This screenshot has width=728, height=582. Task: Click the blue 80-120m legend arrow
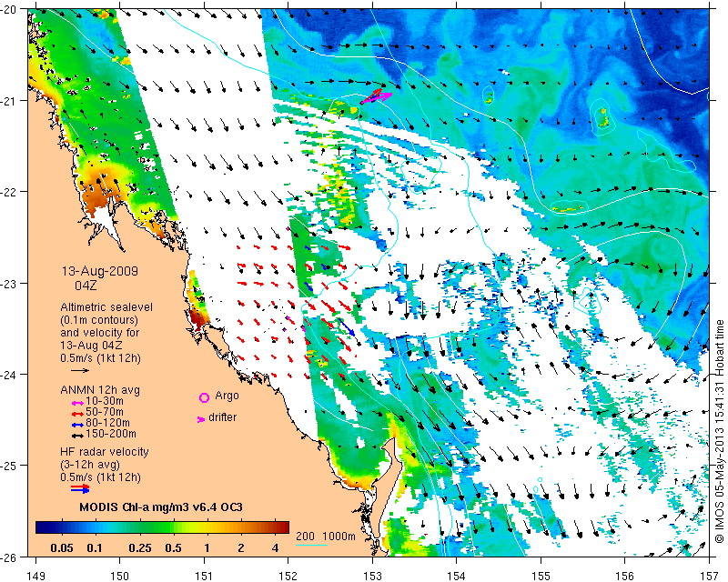[77, 425]
